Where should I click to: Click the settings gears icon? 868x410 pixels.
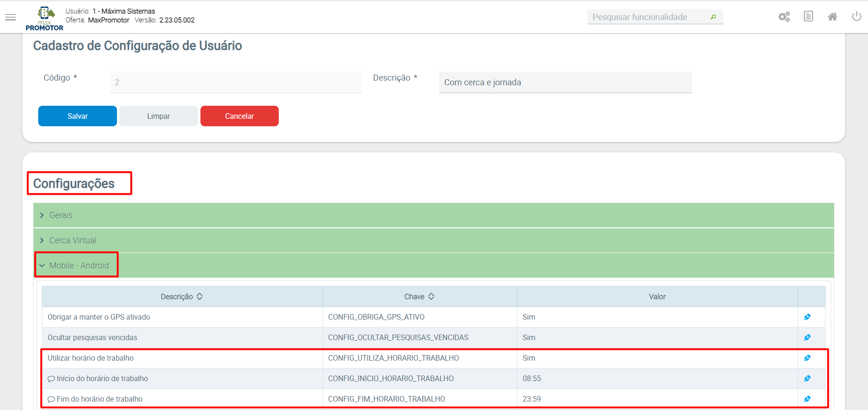(784, 17)
